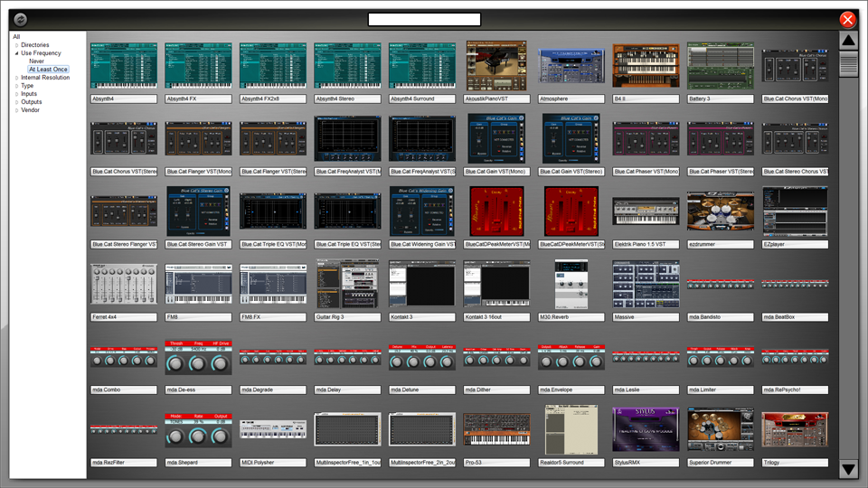Select Blue Cat Flanger VST(Mono) thumbnail
This screenshot has width=868, height=488.
tap(198, 138)
